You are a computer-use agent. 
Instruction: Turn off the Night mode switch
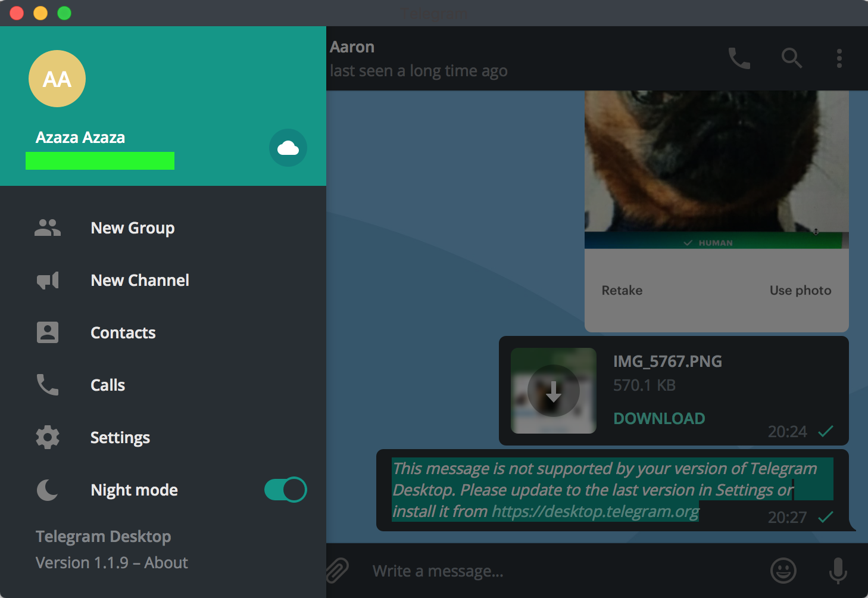pos(286,490)
